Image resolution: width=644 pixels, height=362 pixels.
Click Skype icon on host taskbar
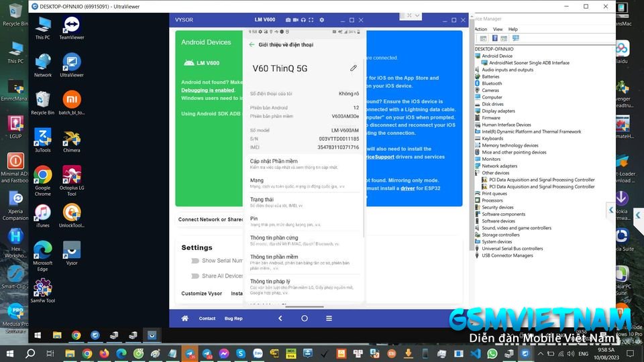[241, 353]
